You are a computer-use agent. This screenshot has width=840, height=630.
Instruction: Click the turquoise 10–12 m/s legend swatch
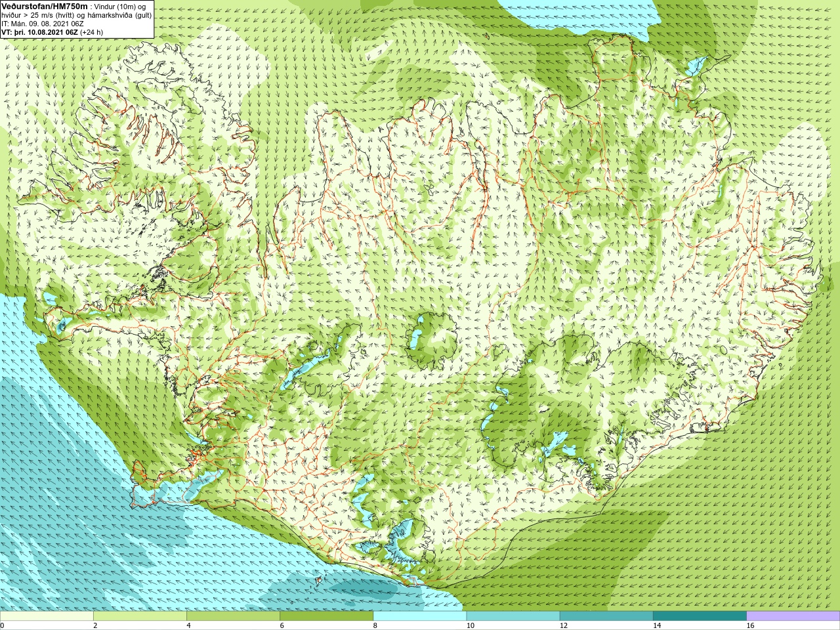pos(513,616)
